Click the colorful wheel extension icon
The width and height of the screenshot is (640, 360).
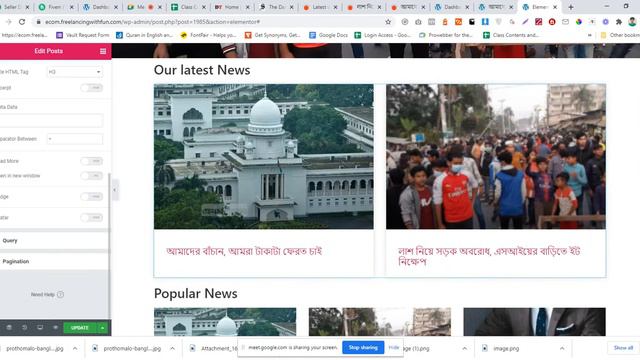click(x=579, y=22)
